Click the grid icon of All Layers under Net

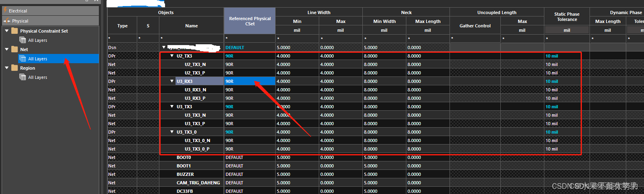tap(23, 59)
